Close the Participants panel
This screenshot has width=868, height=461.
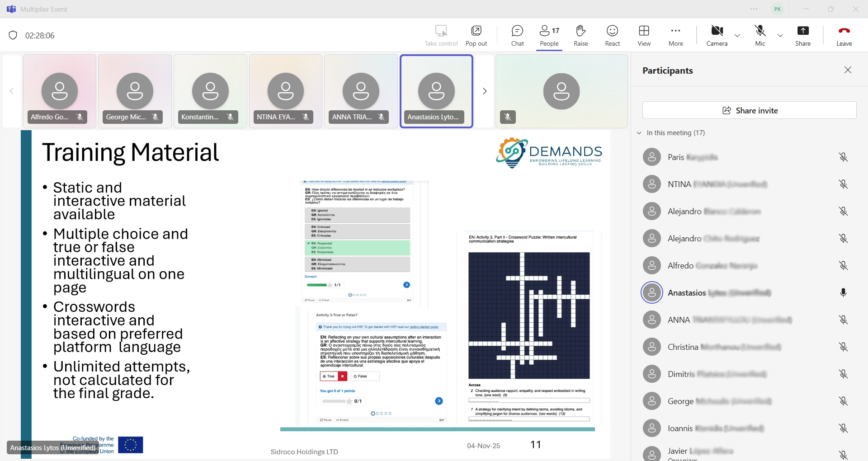pyautogui.click(x=848, y=70)
